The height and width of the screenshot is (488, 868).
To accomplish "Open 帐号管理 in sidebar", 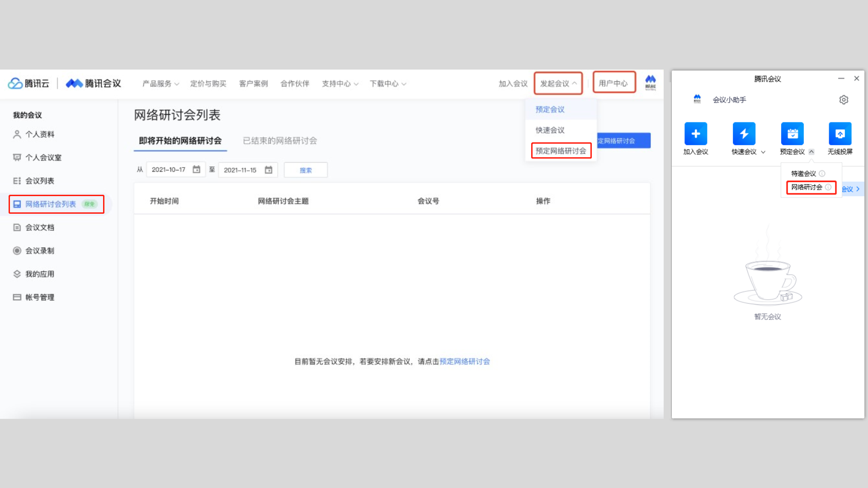I will click(40, 297).
